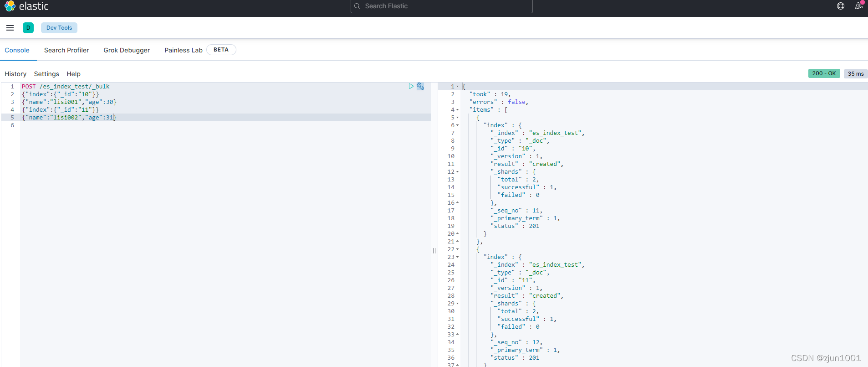Click the Elastic logo icon
Viewport: 868px width, 367px height.
10,6
